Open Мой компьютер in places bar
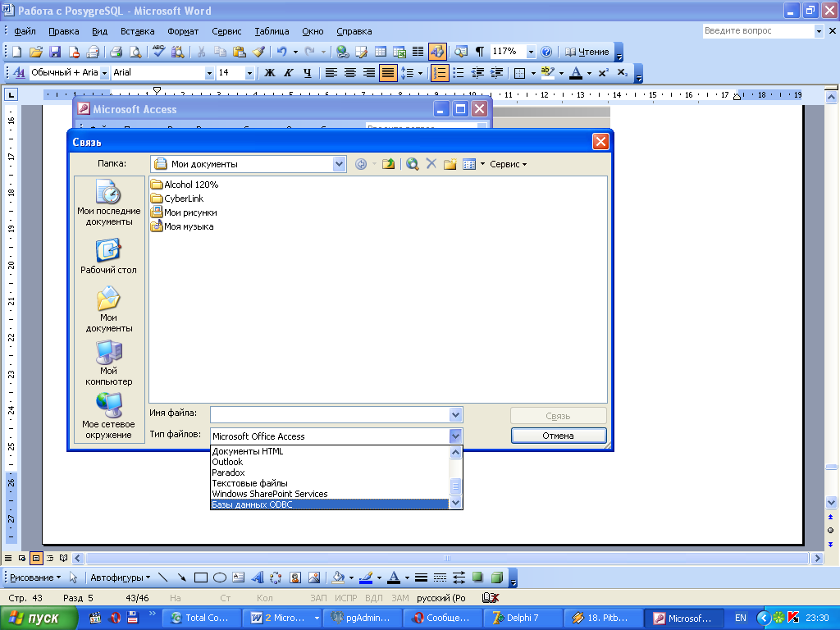The width and height of the screenshot is (840, 630). (109, 363)
